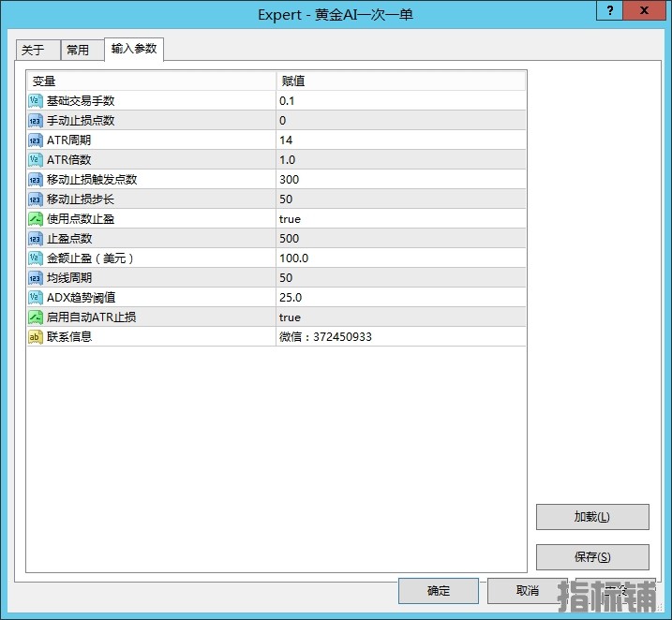Image resolution: width=672 pixels, height=620 pixels.
Task: Cancel the dialog with 取消
Action: 527,591
